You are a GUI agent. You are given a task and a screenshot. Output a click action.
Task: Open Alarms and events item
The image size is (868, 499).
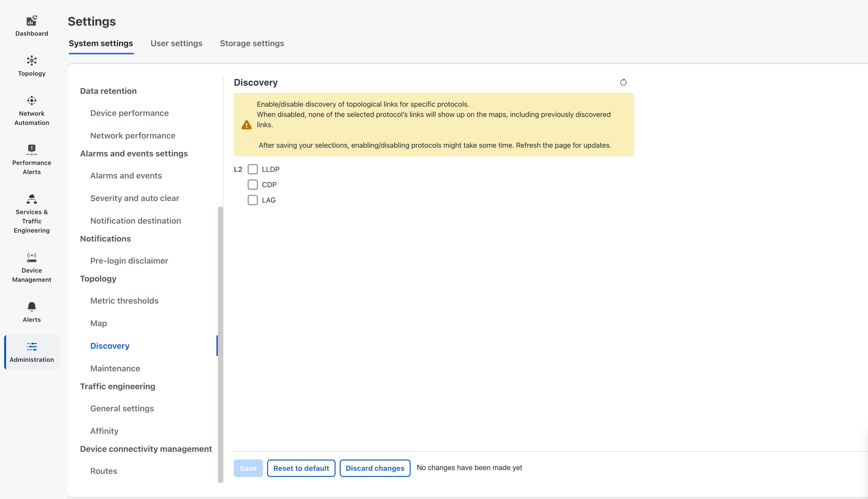pos(126,176)
